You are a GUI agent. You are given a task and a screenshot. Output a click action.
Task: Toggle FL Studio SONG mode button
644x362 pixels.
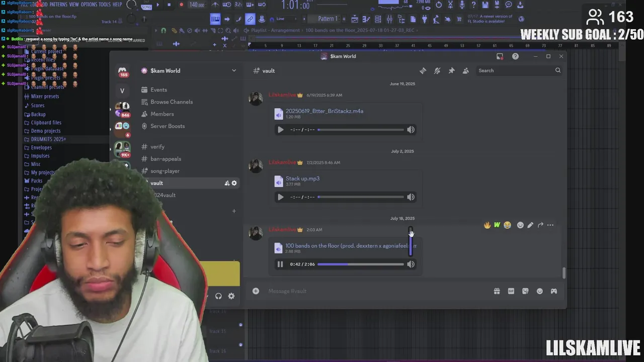(146, 6)
